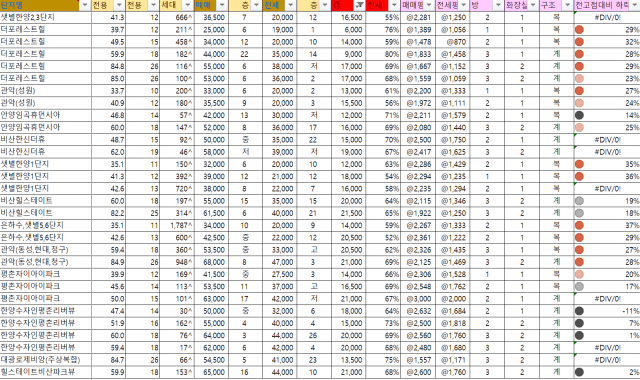This screenshot has height=380, width=640.
Task: Select the 매매평 cell @3,000
Action: point(418,299)
